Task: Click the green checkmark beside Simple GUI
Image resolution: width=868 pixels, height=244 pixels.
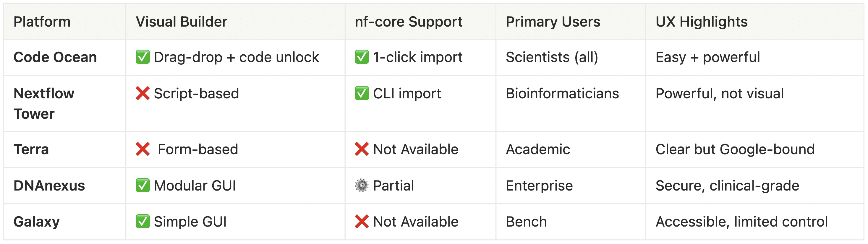Action: click(142, 222)
